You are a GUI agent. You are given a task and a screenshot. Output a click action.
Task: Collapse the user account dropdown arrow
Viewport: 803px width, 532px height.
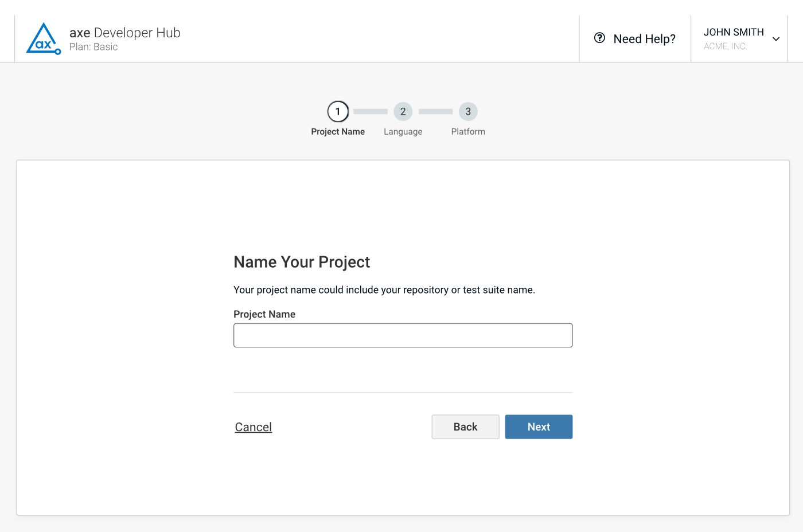(x=775, y=39)
